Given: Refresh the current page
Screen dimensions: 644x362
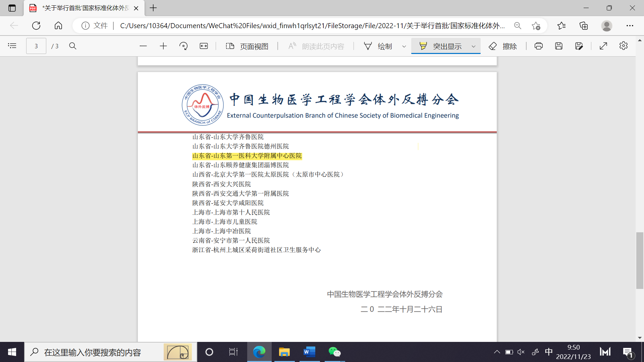Looking at the screenshot, I should click(36, 26).
